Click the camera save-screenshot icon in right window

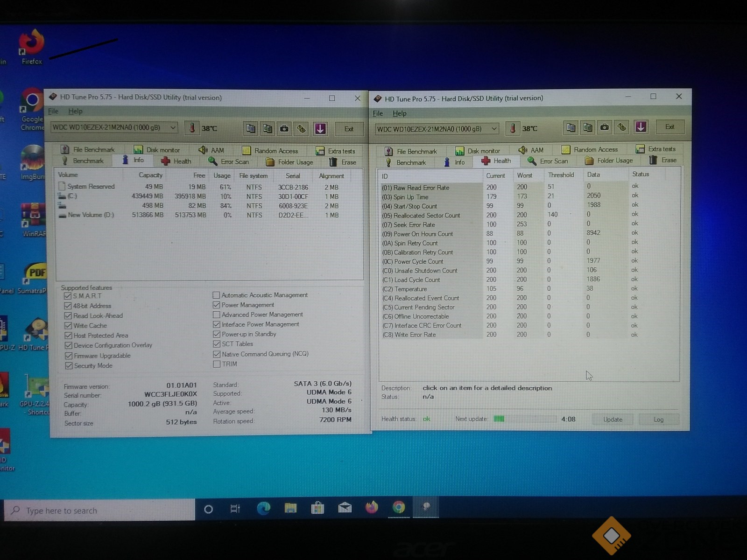[x=605, y=127]
